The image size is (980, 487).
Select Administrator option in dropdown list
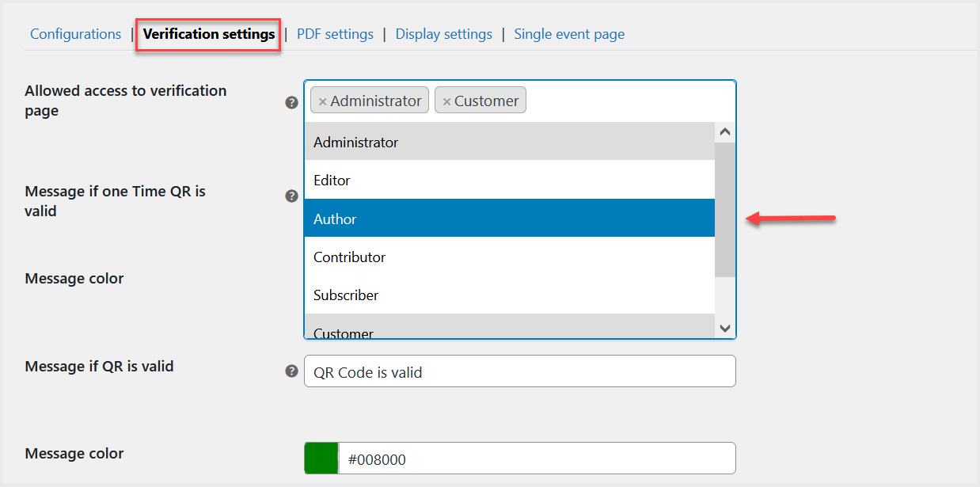[x=509, y=143]
